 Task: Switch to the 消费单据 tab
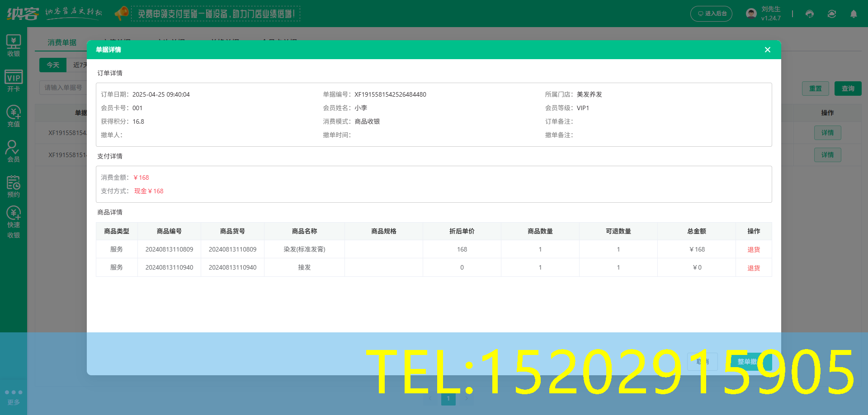(x=62, y=42)
